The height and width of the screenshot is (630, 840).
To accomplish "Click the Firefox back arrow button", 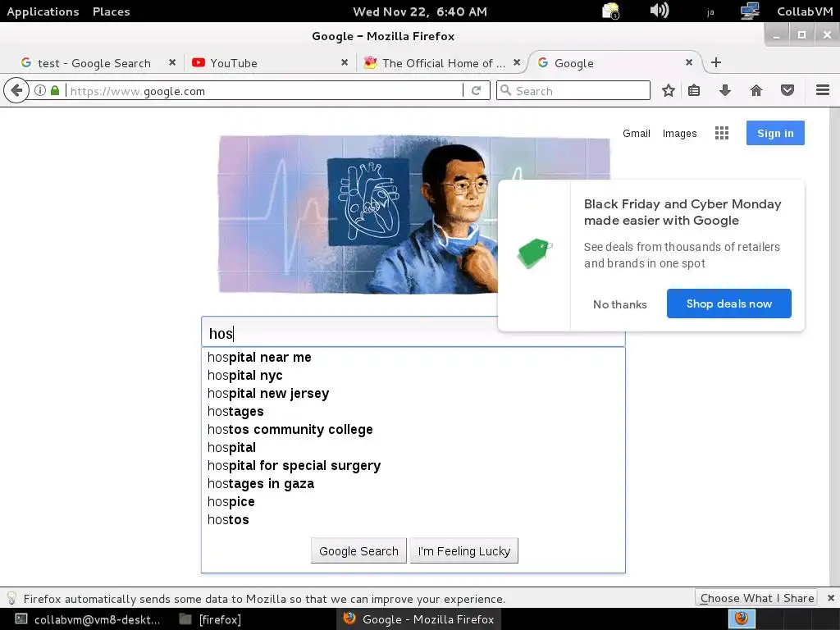I will coord(16,90).
